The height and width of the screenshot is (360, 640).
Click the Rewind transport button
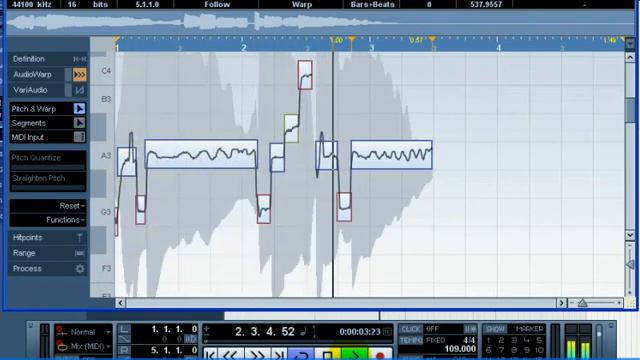pos(230,355)
